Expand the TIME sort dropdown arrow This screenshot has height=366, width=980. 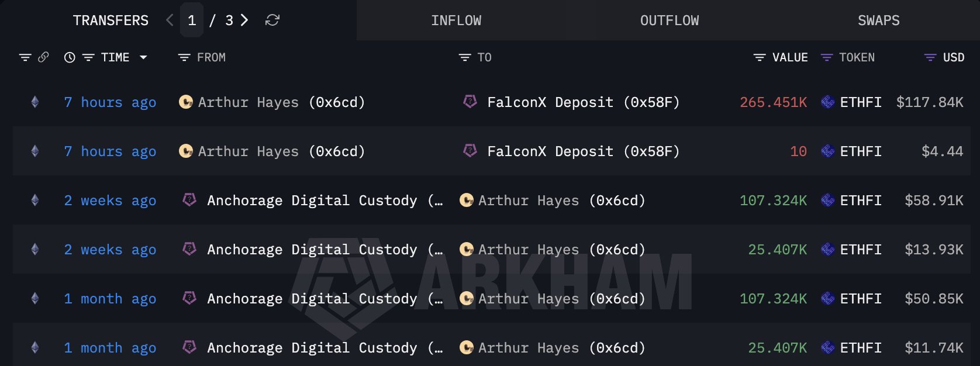click(x=143, y=57)
